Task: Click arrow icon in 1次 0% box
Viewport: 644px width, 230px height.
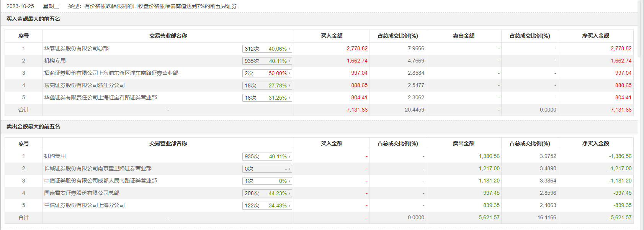Action: [289, 181]
